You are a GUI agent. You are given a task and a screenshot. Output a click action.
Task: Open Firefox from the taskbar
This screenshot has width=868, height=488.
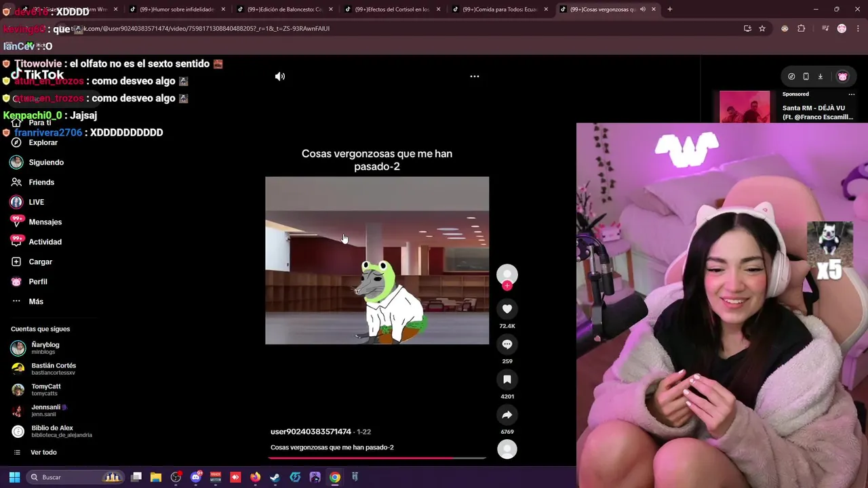(255, 477)
